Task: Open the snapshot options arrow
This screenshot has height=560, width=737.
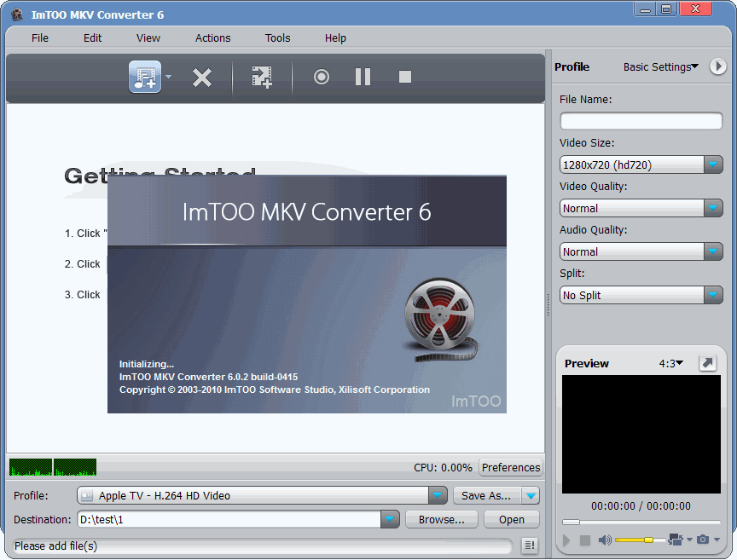Action: tap(717, 540)
